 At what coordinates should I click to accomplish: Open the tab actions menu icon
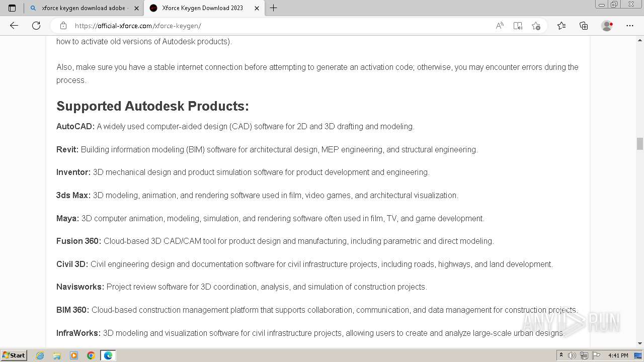[12, 8]
